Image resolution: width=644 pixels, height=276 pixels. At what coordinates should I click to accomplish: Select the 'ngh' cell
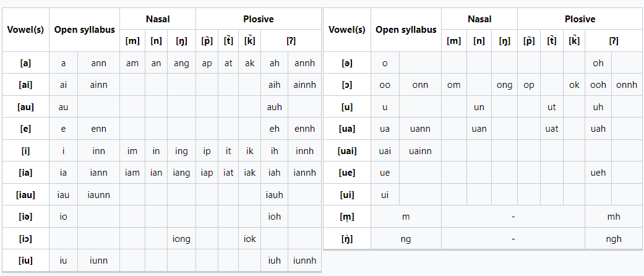(x=614, y=239)
